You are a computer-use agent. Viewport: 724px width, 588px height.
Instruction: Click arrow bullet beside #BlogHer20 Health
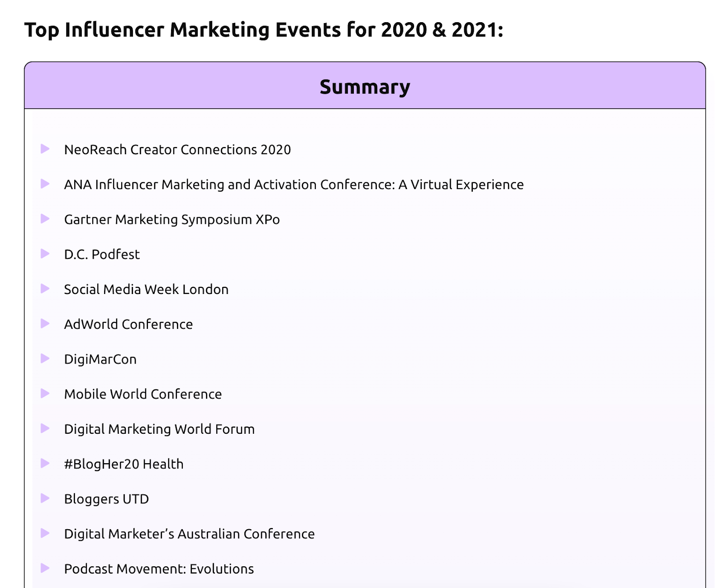coord(45,463)
